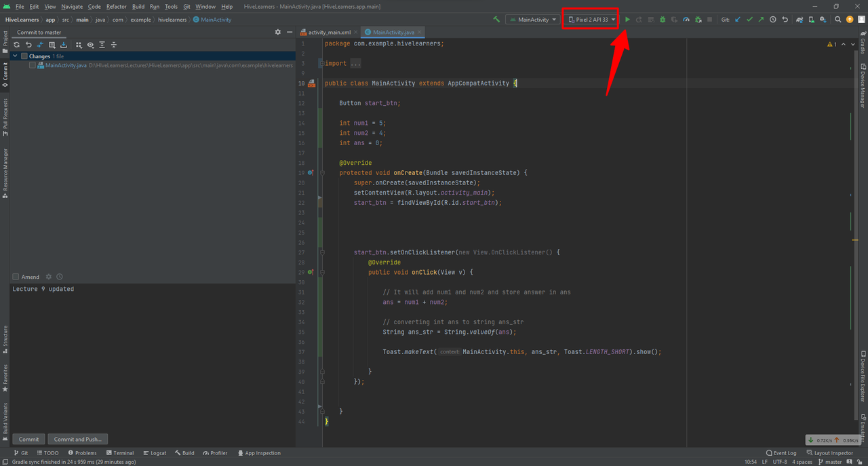Viewport: 868px width, 466px height.
Task: Open the File menu
Action: pos(20,7)
